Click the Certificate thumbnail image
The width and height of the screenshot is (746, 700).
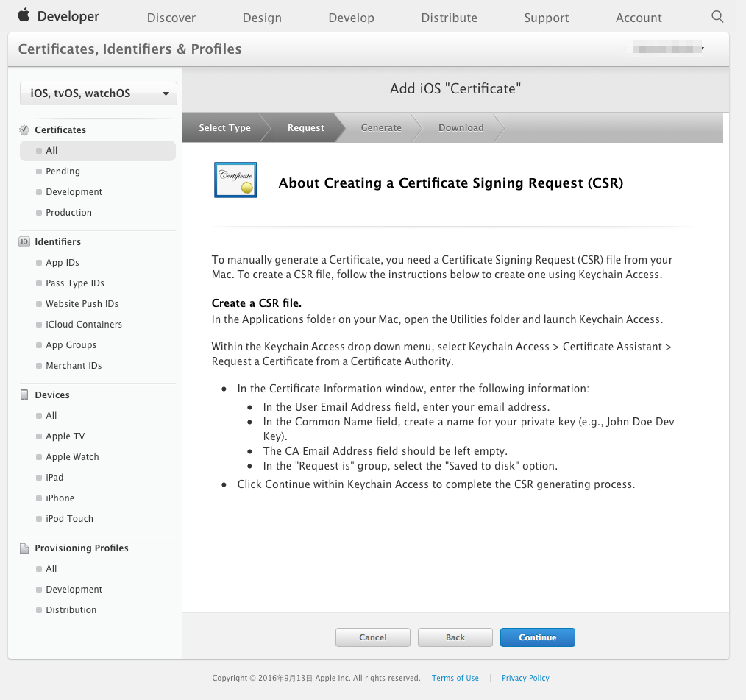235,180
